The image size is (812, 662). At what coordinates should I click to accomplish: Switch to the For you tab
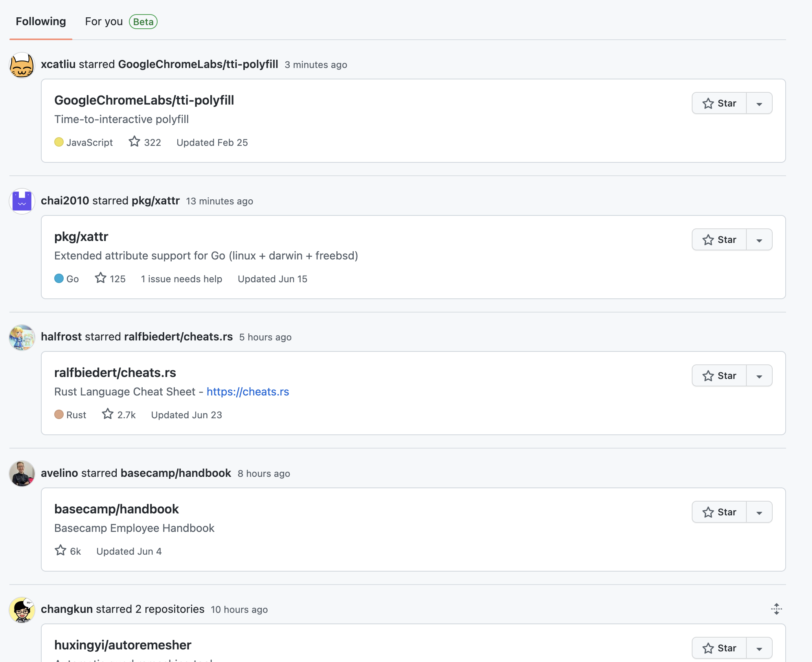tap(104, 22)
